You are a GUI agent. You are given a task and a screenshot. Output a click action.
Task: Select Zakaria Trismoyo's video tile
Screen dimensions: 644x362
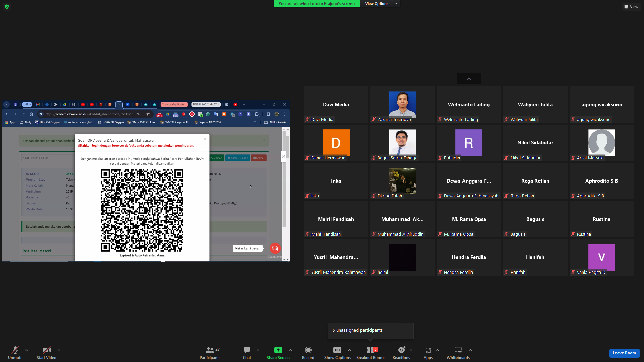pyautogui.click(x=402, y=105)
